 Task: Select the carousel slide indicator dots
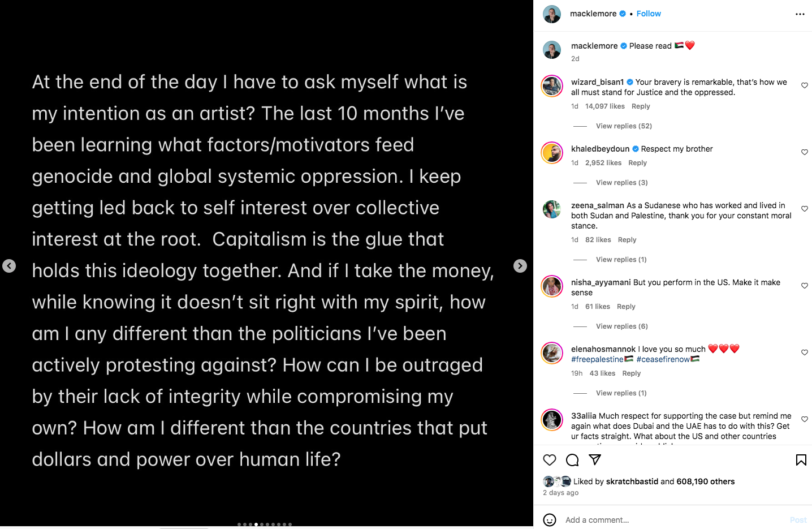265,524
